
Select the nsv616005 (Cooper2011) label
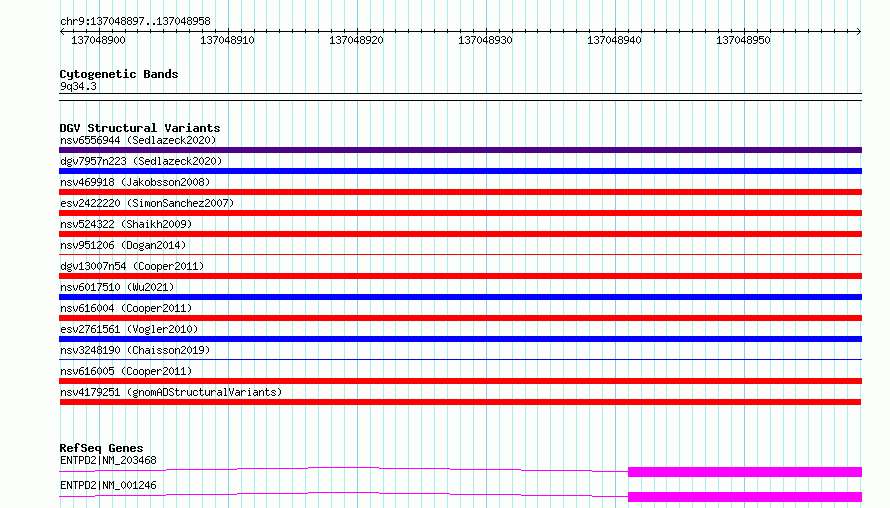126,371
